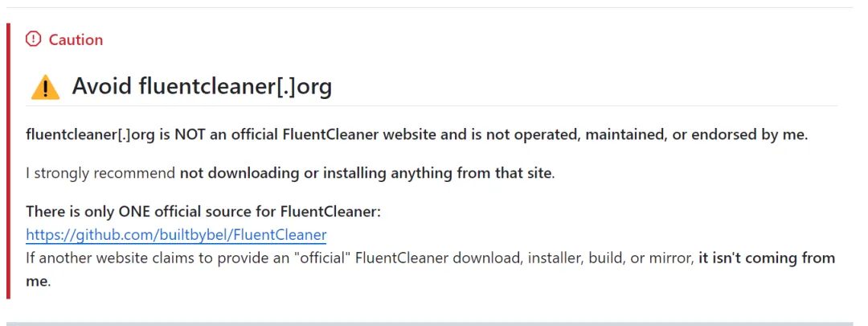
Task: Click the yellow warning triangle emoji
Action: (45, 88)
